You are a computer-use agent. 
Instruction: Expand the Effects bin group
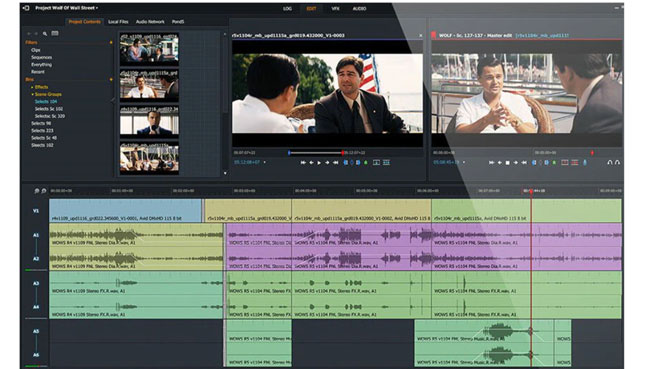click(x=32, y=87)
